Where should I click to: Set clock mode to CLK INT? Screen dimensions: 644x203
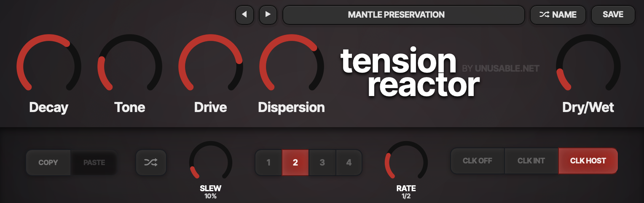[x=531, y=161]
